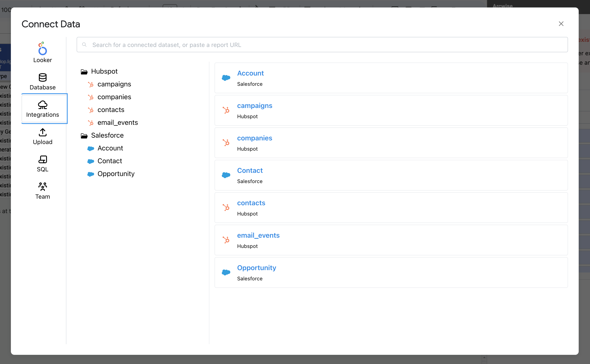
Task: Open the companies Hubspot dataset link
Action: point(254,138)
